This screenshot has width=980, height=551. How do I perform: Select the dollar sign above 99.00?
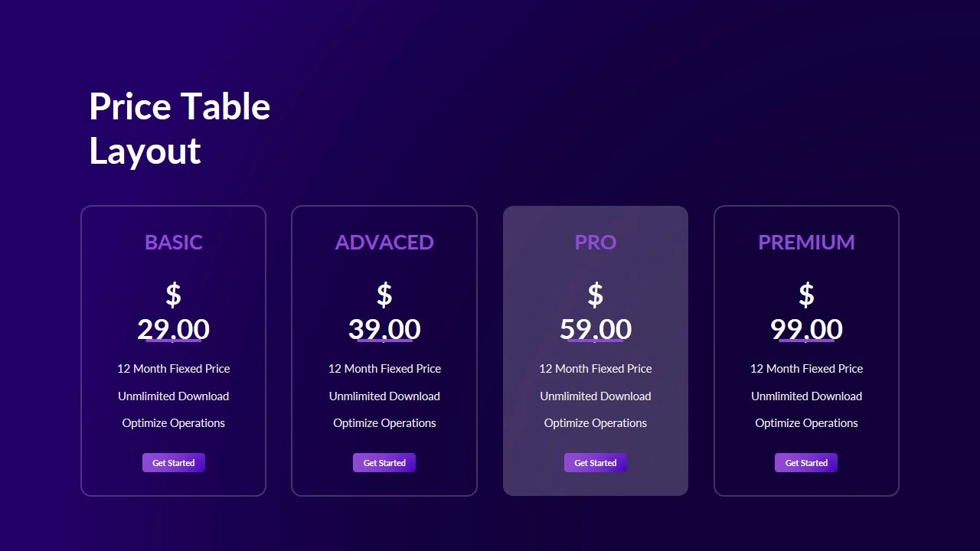[806, 295]
